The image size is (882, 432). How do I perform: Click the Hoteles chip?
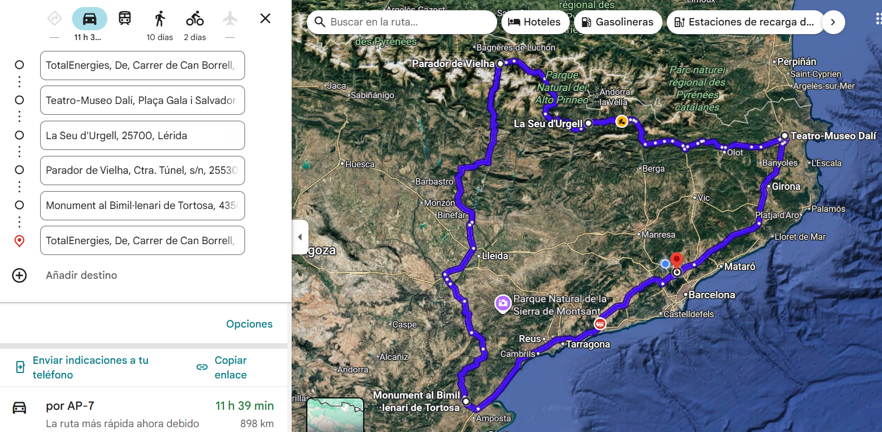(x=534, y=22)
